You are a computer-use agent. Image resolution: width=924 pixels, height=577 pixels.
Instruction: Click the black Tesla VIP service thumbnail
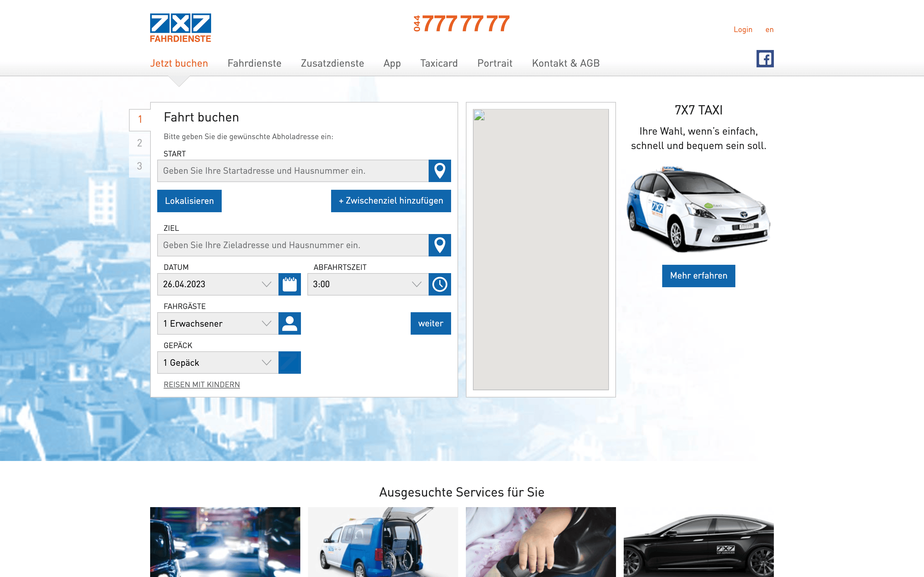tap(698, 542)
